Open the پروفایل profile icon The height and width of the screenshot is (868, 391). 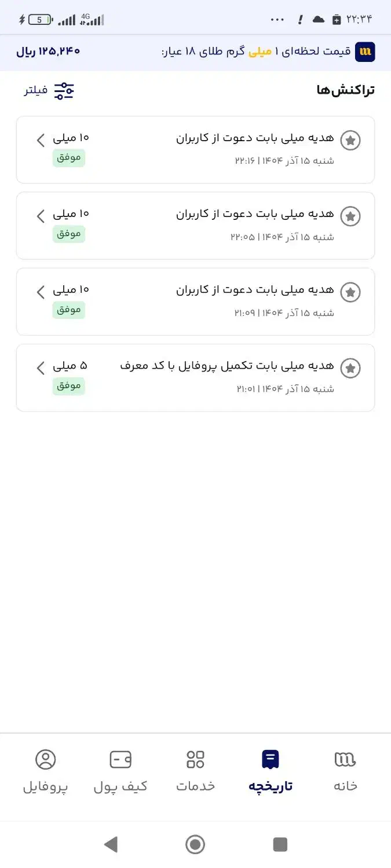[46, 759]
